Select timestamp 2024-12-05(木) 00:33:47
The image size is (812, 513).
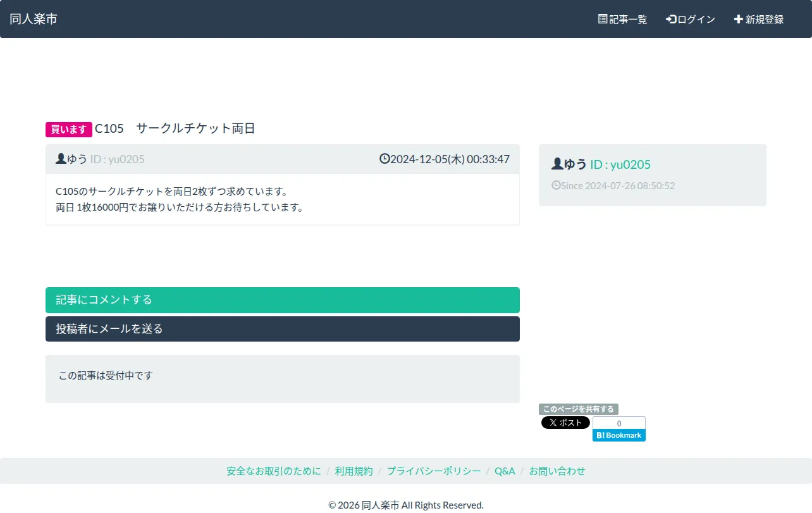pos(450,159)
